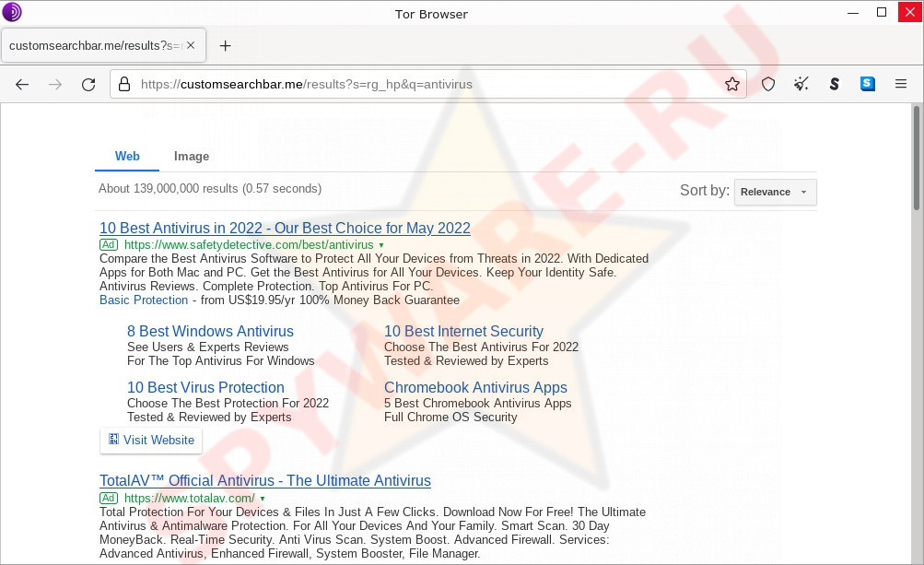Click the blue S extension icon
Viewport: 924px width, 565px height.
868,84
